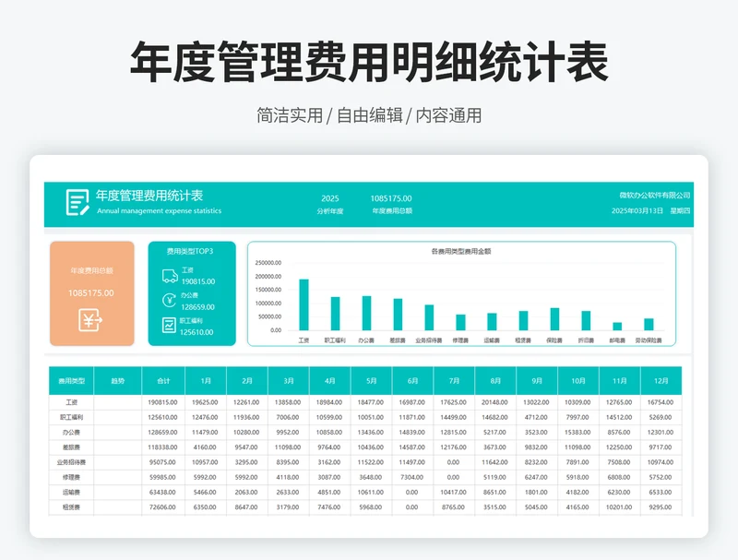Select the 办公费 row label in table
Viewport: 738px width, 560px height.
[x=72, y=433]
